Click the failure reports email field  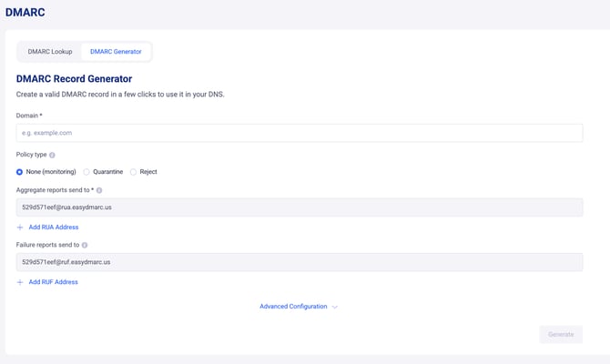tap(299, 262)
